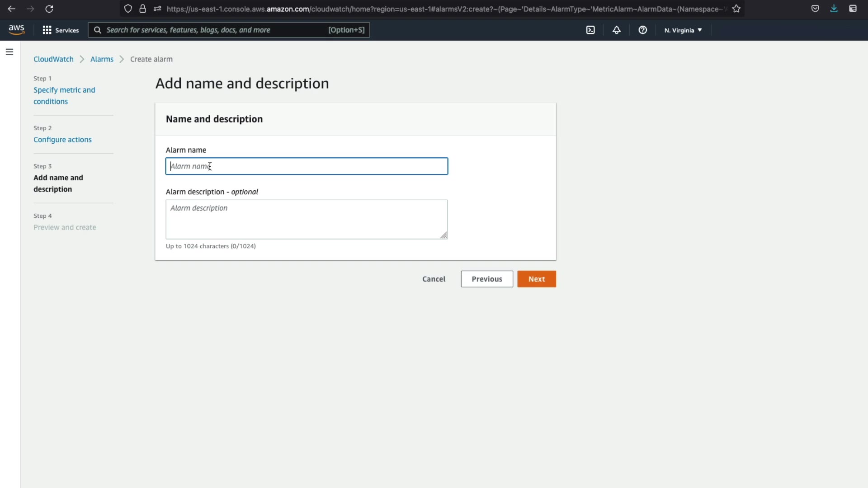Screen dimensions: 868x488
Task: Reload the browser page
Action: click(x=49, y=9)
